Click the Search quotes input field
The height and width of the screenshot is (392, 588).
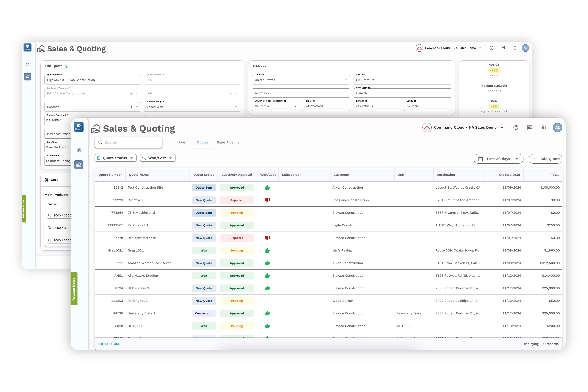pyautogui.click(x=129, y=143)
